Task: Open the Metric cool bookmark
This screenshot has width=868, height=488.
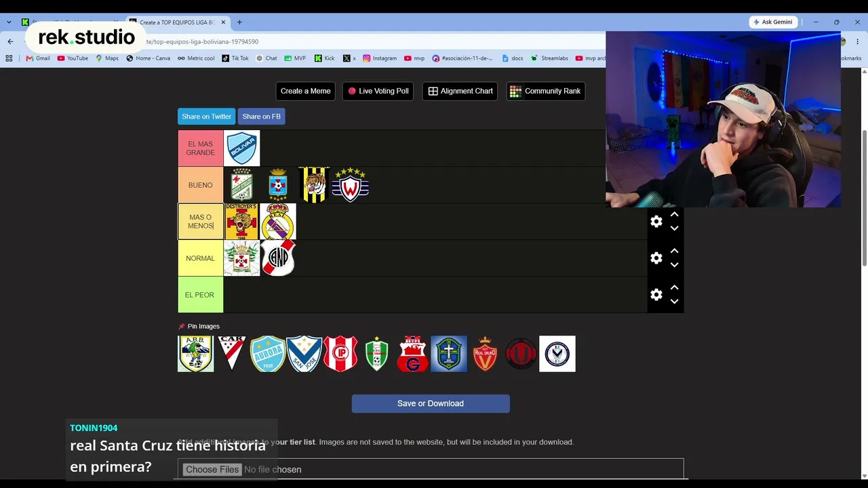Action: click(x=196, y=58)
